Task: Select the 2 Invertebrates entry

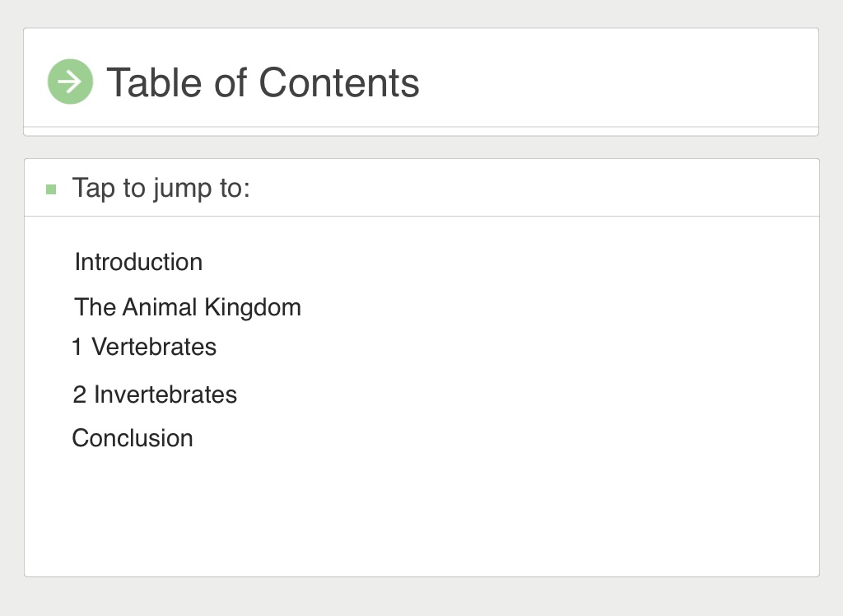Action: [x=155, y=394]
